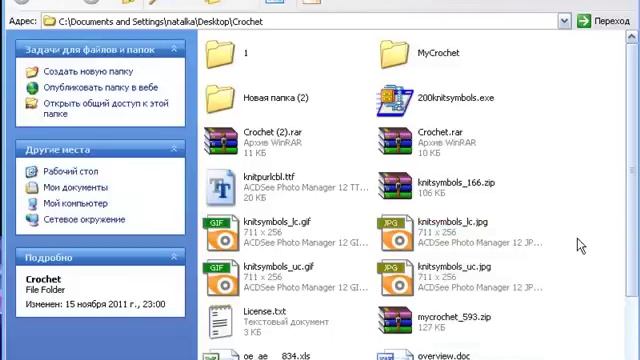Image resolution: width=640 pixels, height=360 pixels.
Task: Click the vertical scrollbar thumb
Action: (x=631, y=169)
